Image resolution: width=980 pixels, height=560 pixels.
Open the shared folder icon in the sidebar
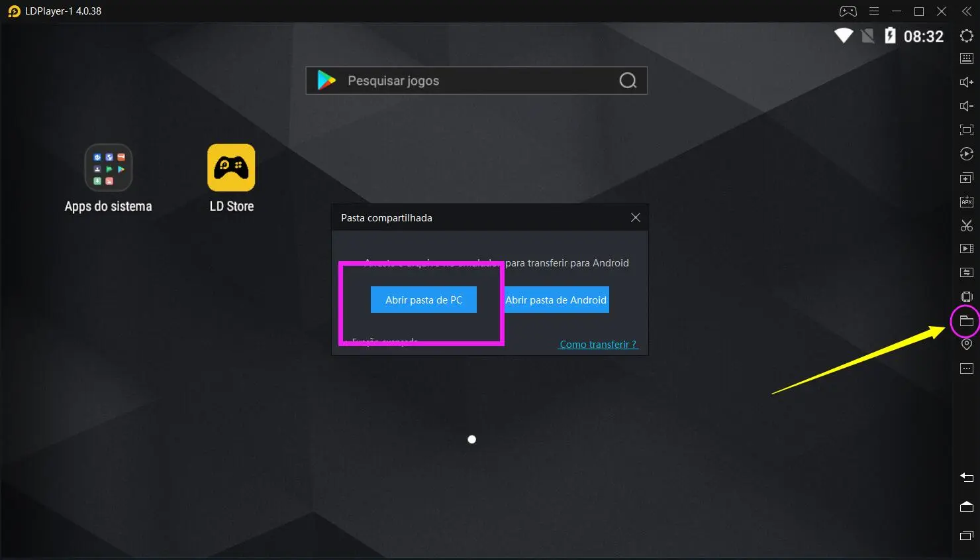click(966, 321)
